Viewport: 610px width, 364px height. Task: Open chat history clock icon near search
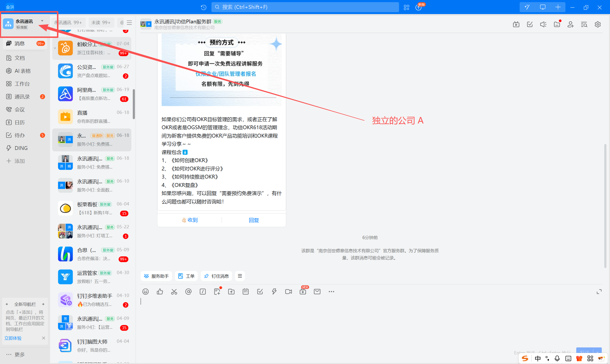[x=204, y=7]
